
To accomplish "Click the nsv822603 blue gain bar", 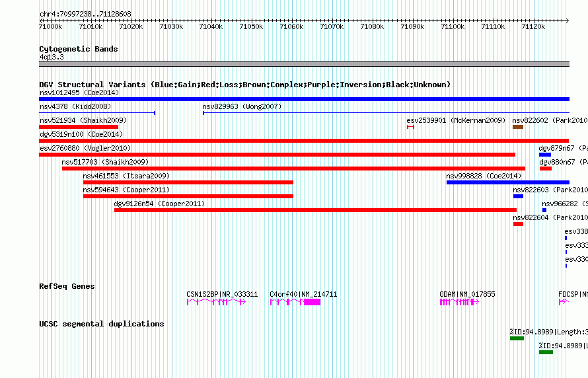I will tap(518, 196).
